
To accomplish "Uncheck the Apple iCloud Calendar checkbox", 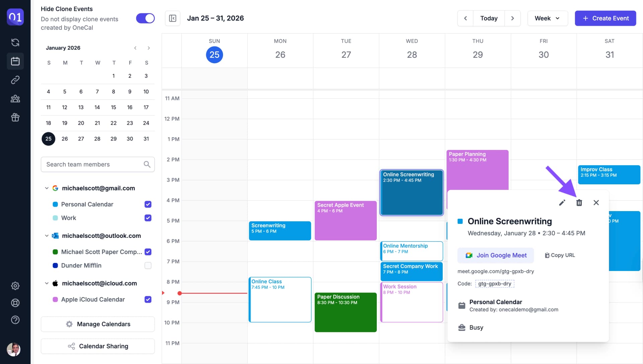I will click(x=148, y=300).
